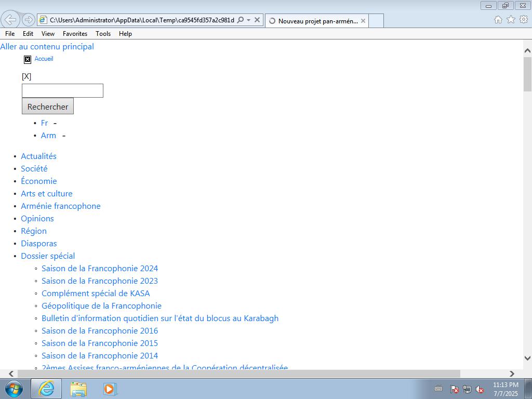Image resolution: width=532 pixels, height=399 pixels.
Task: Open the View menu
Action: 48,34
